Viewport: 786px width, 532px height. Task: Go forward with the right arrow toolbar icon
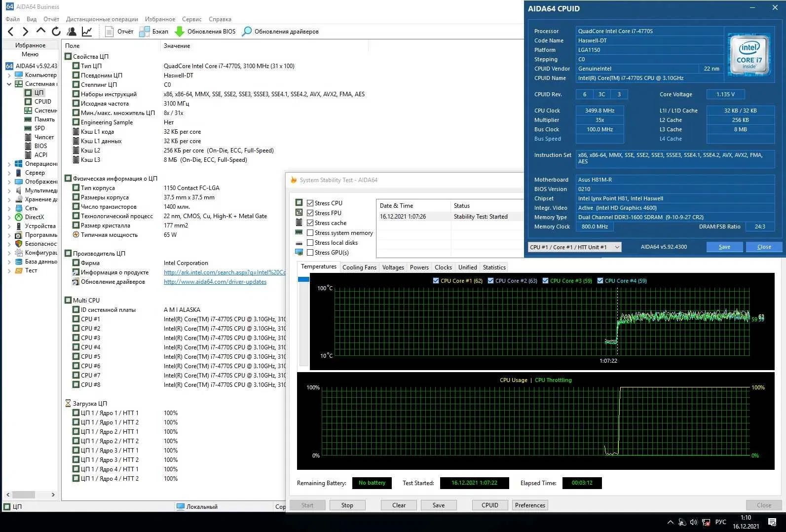26,32
